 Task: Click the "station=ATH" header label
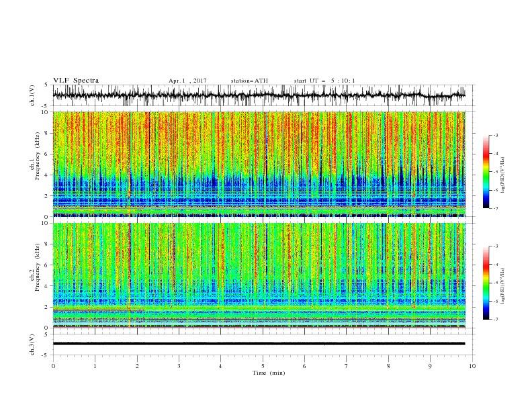(249, 81)
